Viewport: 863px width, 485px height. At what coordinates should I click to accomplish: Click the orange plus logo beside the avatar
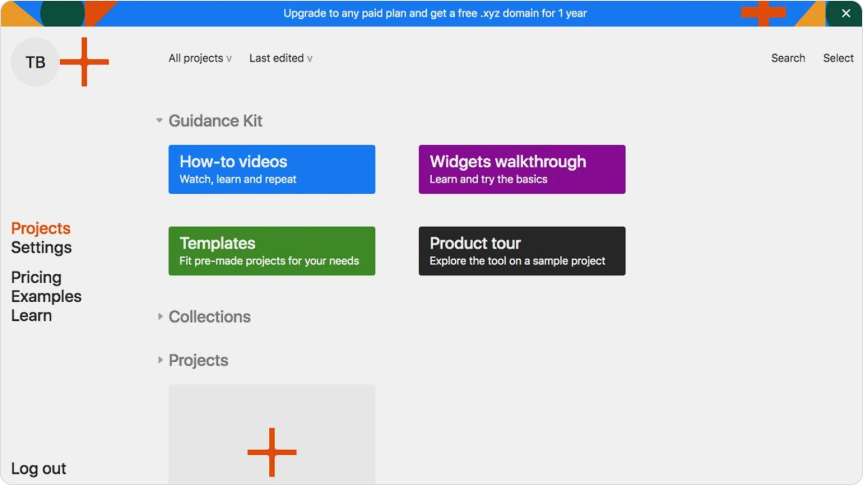84,62
